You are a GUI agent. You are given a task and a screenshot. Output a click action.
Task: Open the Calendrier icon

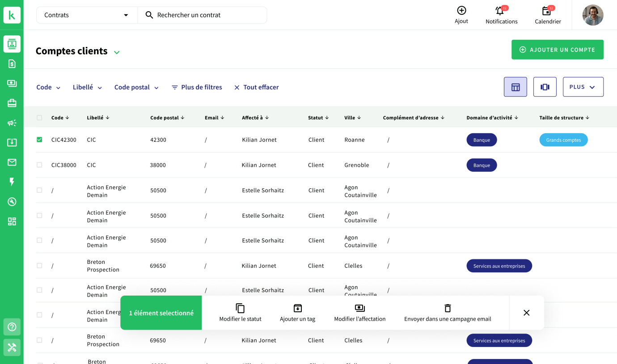tap(547, 11)
